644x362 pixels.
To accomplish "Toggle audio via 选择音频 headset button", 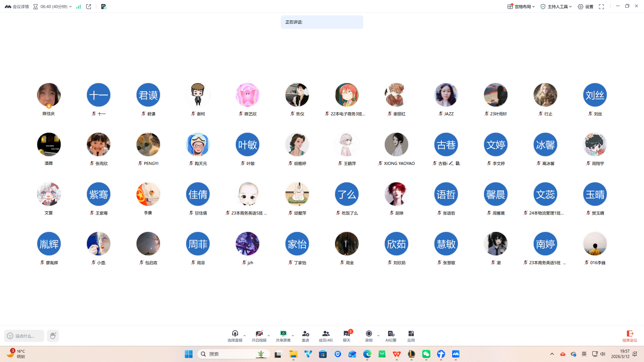I will pos(235,336).
